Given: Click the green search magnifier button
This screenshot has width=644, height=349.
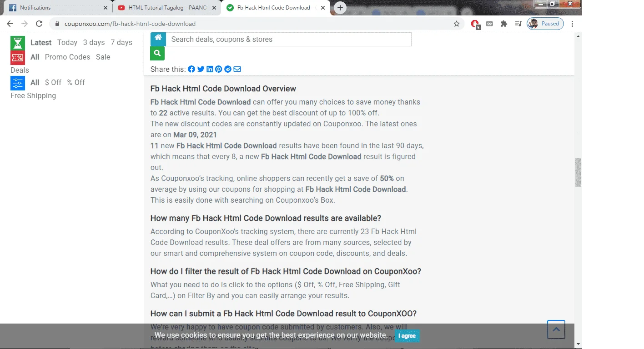Looking at the screenshot, I should point(157,53).
